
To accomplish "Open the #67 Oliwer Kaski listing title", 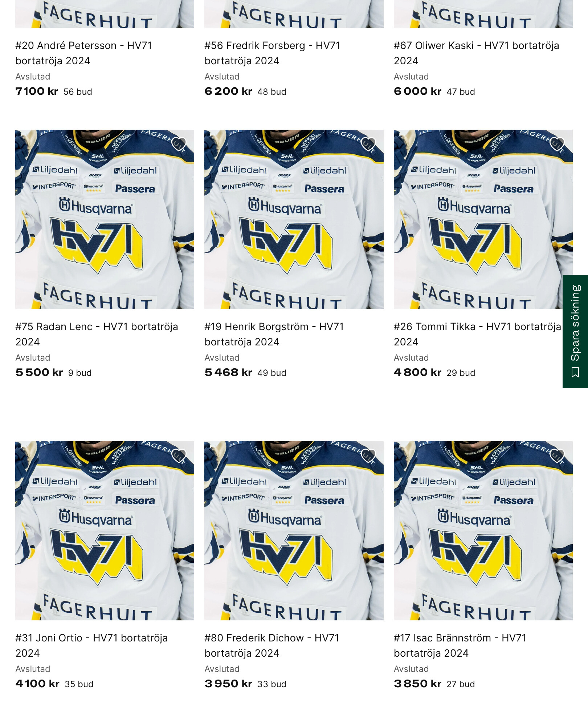I will [x=477, y=53].
